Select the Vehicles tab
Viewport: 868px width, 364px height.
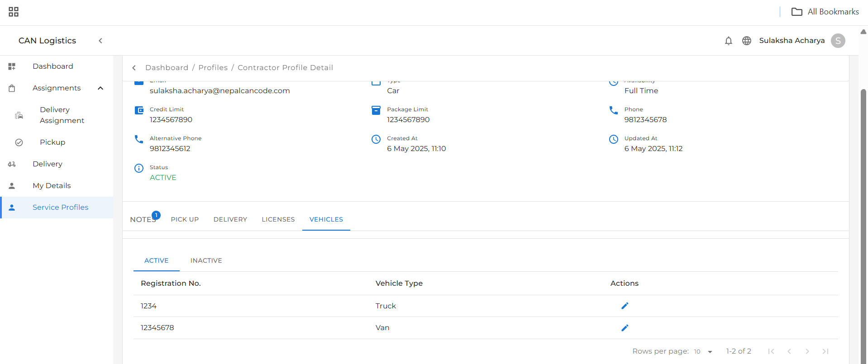[326, 220]
